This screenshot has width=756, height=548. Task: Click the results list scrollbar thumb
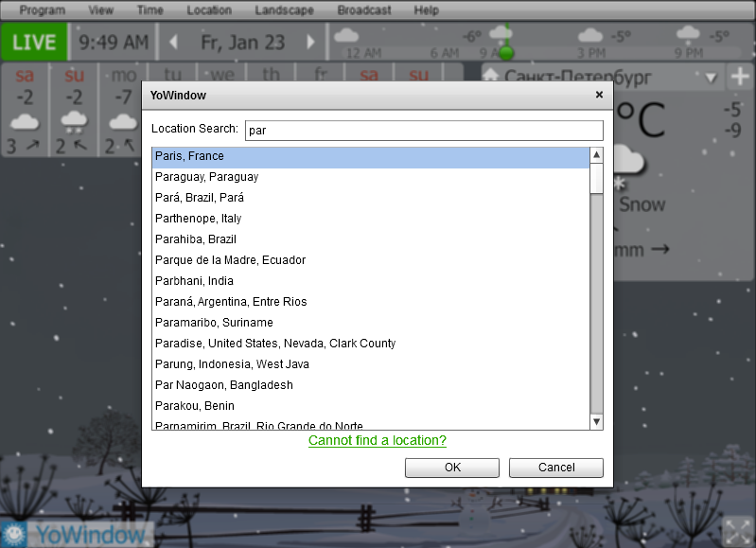point(596,179)
